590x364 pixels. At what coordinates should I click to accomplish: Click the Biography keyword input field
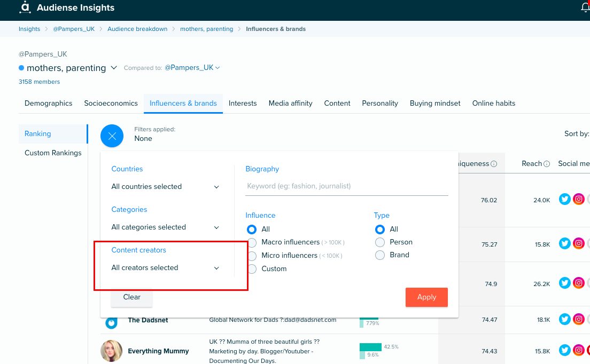346,186
